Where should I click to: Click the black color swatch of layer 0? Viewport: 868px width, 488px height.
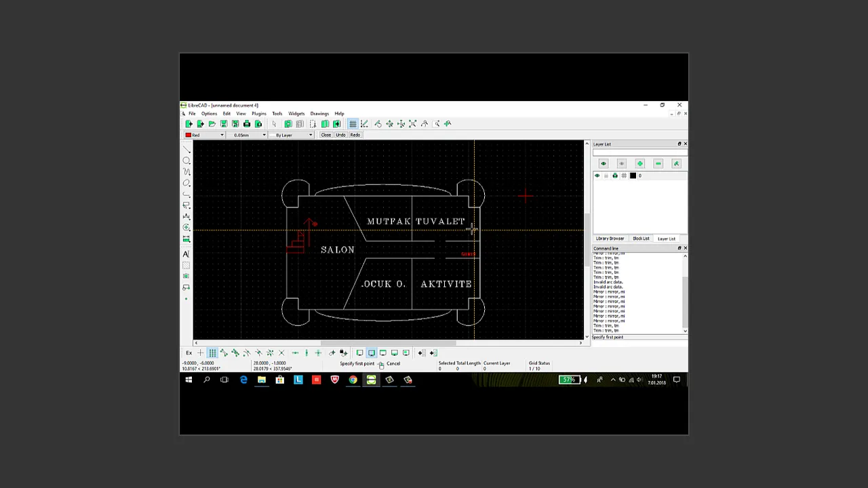(x=633, y=176)
